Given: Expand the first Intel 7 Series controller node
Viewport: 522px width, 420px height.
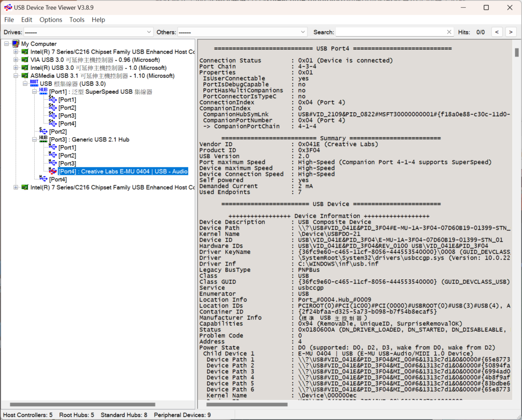Looking at the screenshot, I should pyautogui.click(x=16, y=51).
